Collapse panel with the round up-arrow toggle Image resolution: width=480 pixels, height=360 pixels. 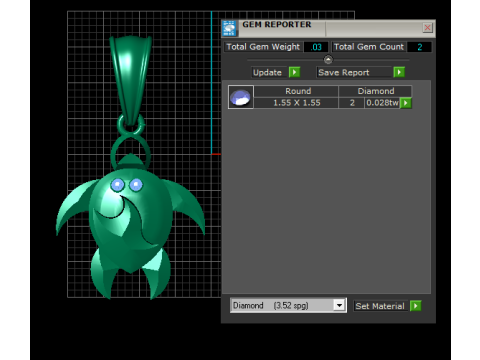pos(328,60)
